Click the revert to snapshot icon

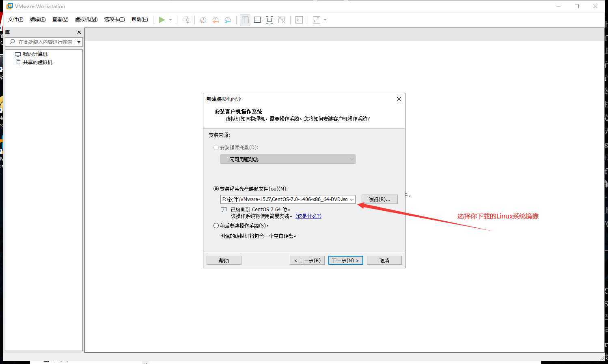216,20
